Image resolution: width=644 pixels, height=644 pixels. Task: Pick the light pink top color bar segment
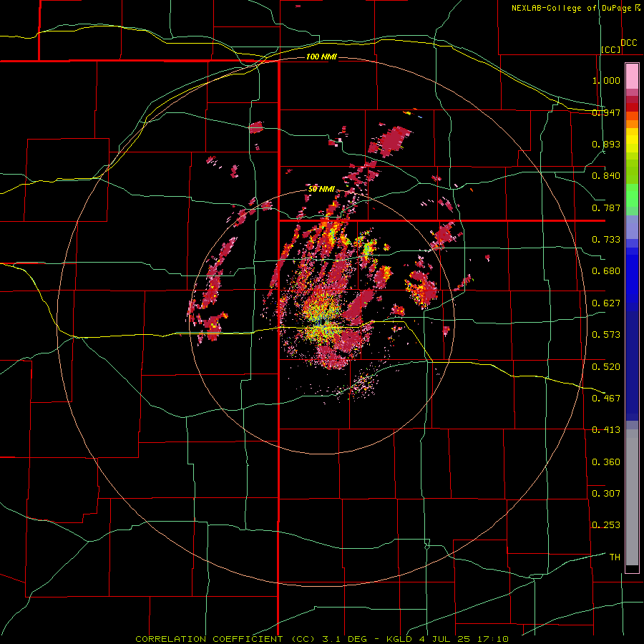[632, 77]
